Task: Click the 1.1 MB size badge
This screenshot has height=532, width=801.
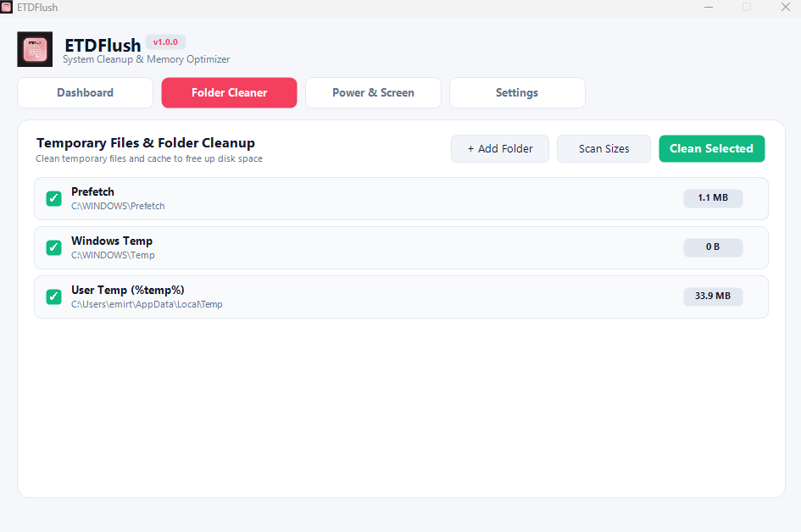Action: pos(713,198)
